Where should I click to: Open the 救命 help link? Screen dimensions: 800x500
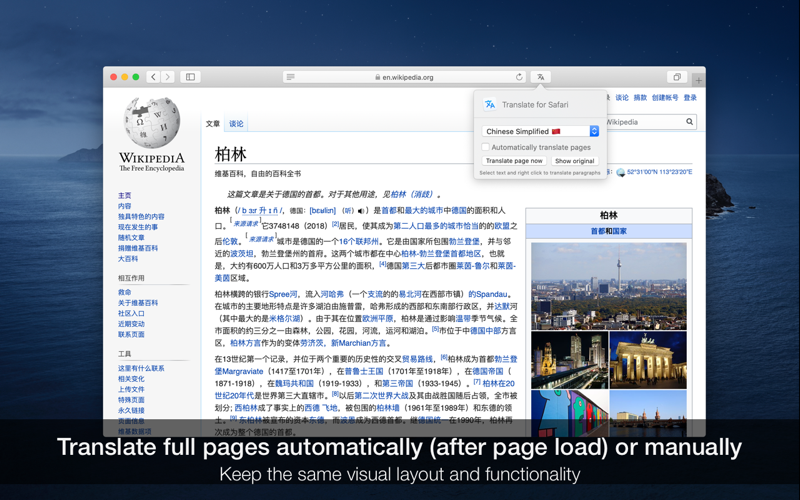click(x=124, y=292)
